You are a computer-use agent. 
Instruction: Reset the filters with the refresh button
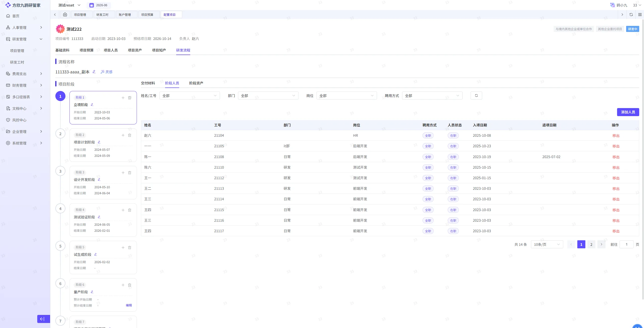point(476,96)
